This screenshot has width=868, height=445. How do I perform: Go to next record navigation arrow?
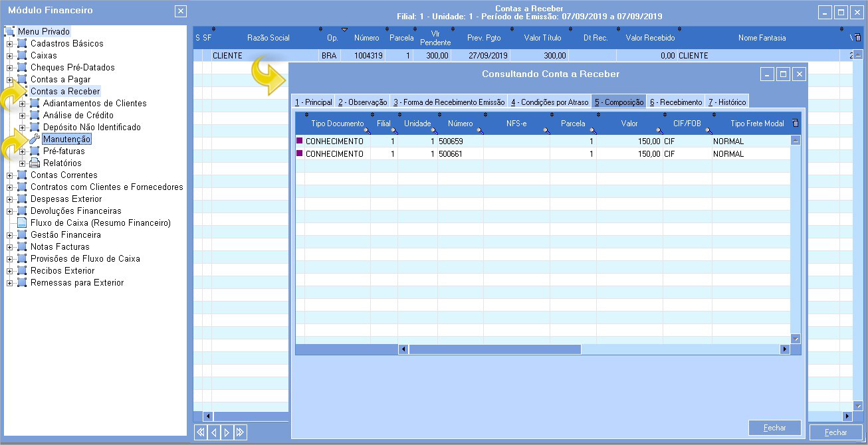coord(227,432)
